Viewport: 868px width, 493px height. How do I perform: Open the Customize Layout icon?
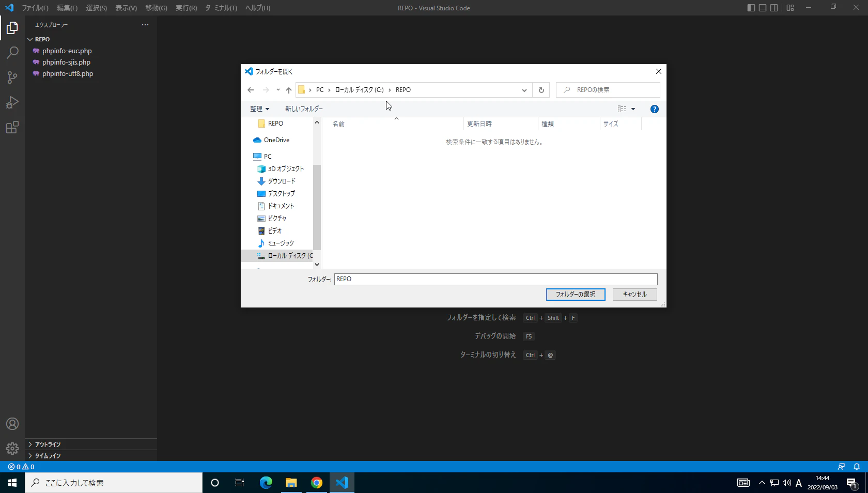(x=791, y=8)
